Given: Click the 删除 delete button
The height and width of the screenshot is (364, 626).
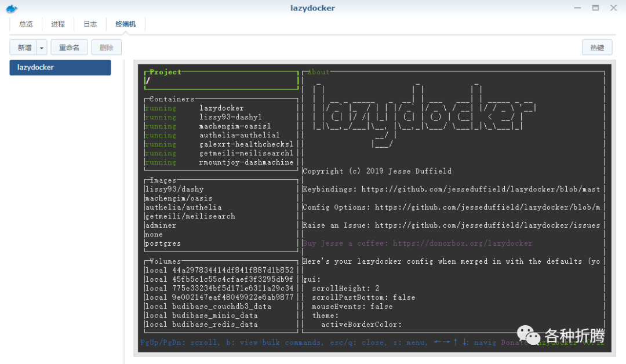Looking at the screenshot, I should (106, 47).
